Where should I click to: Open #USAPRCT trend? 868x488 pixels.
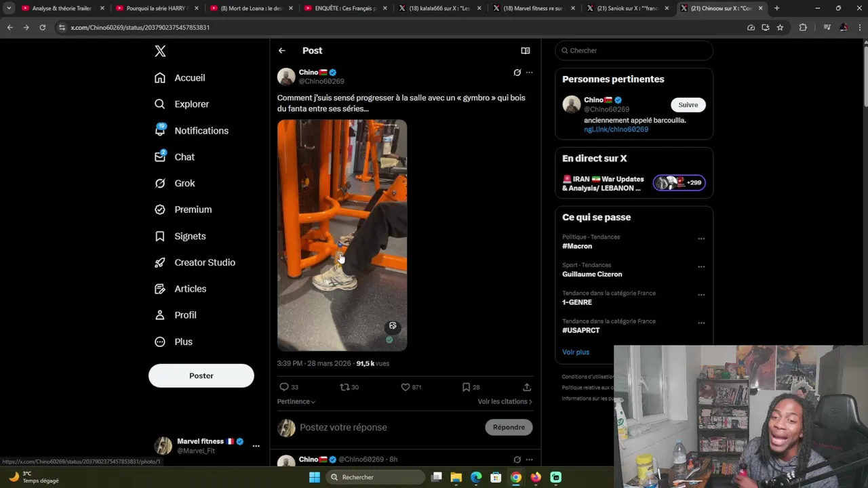coord(581,331)
